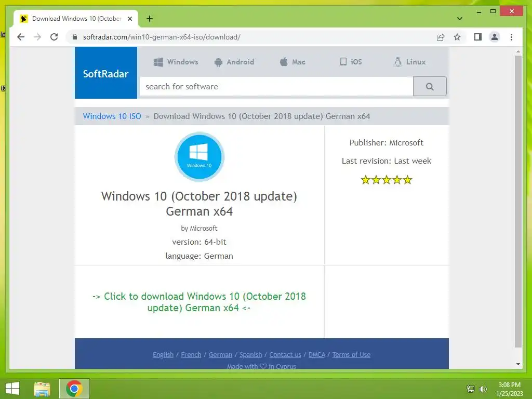Click the 'language: German' text

[x=199, y=256]
